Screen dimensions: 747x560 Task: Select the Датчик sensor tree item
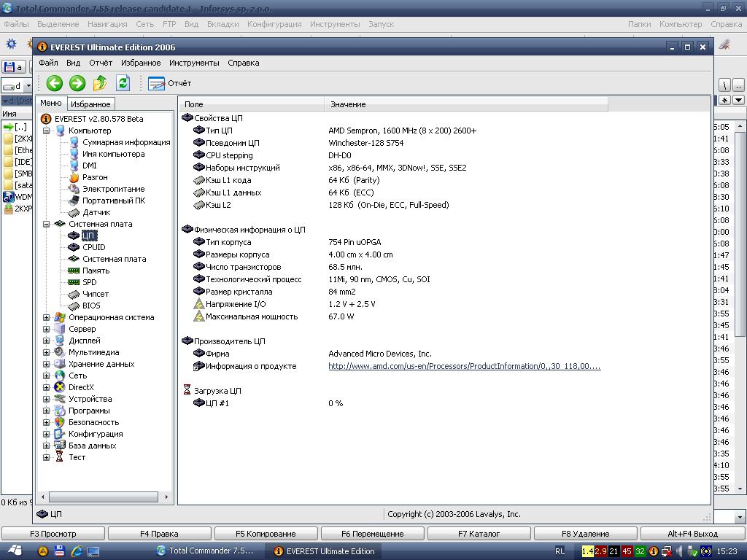[x=96, y=212]
